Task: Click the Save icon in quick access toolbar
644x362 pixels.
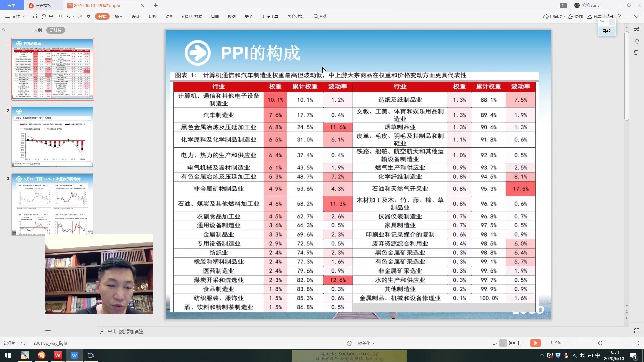Action: pyautogui.click(x=35, y=16)
